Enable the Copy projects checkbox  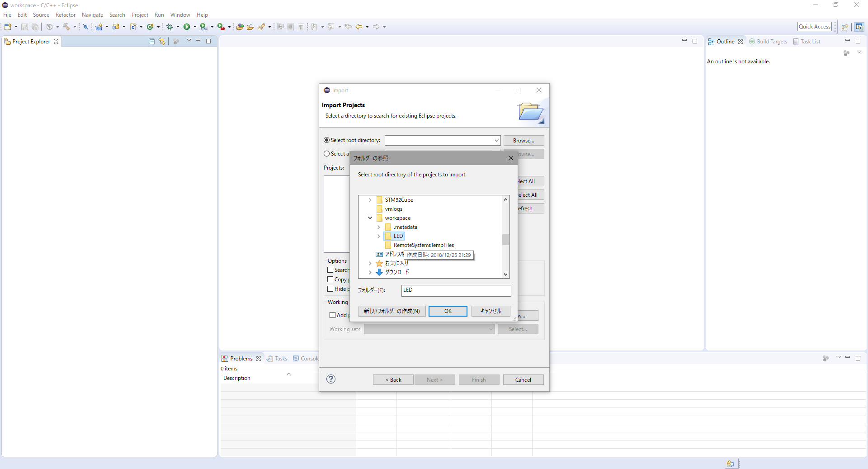pyautogui.click(x=330, y=280)
